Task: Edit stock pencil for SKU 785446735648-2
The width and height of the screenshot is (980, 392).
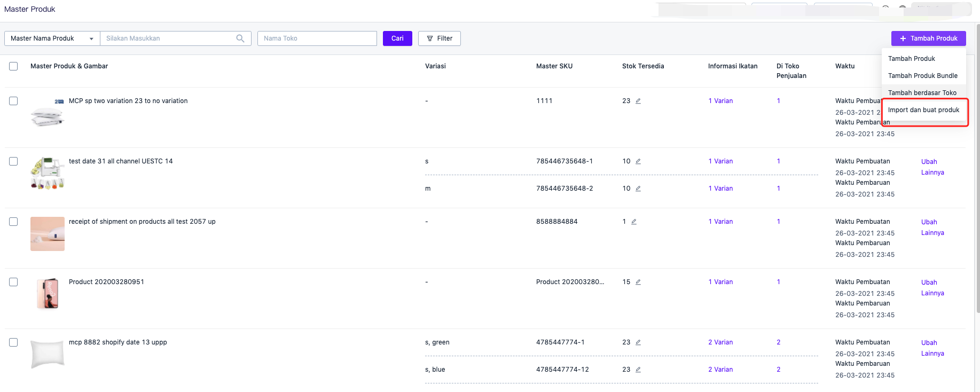Action: pyautogui.click(x=638, y=189)
